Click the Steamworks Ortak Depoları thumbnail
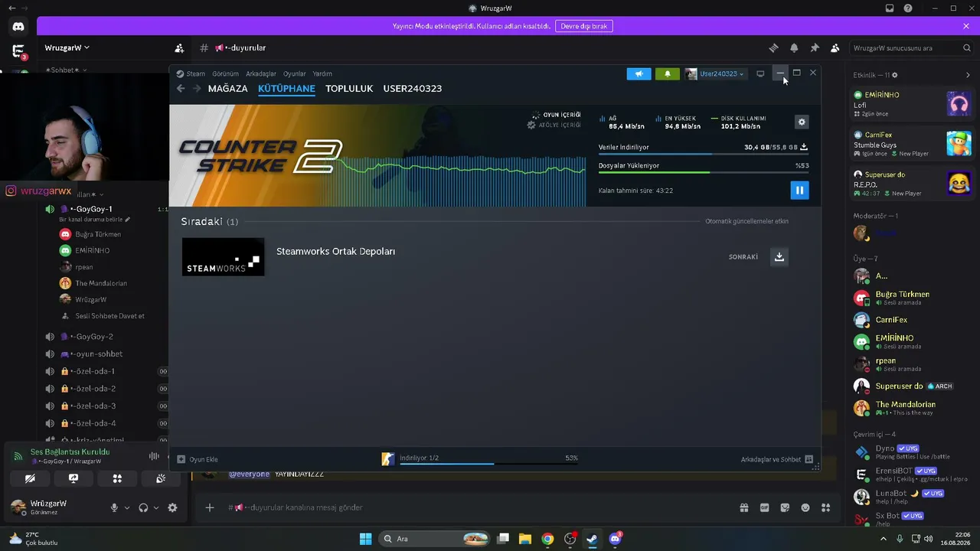 click(223, 257)
